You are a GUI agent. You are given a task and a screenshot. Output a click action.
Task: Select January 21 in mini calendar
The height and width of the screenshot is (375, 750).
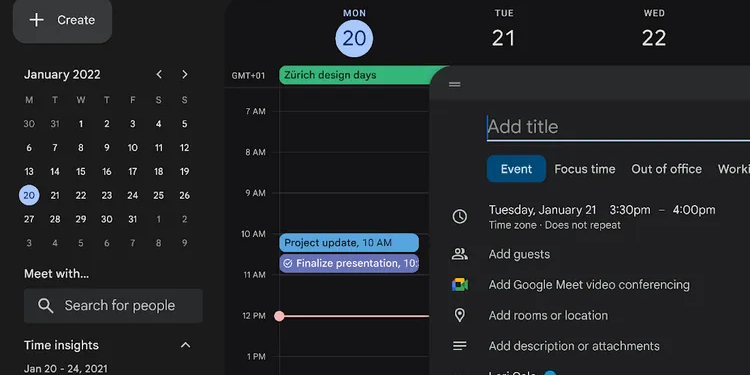(55, 195)
